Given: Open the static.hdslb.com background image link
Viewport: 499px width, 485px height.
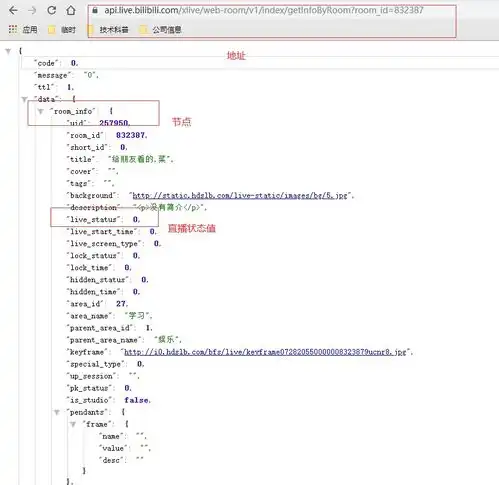Looking at the screenshot, I should coord(240,196).
